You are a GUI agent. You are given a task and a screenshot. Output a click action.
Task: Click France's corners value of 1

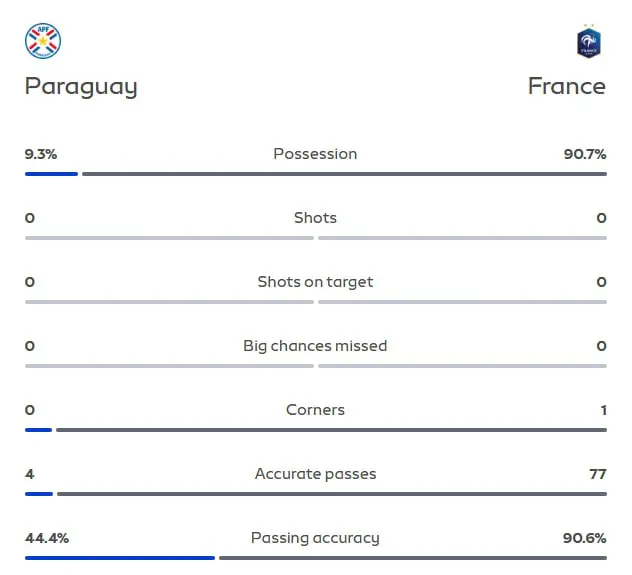pos(603,410)
